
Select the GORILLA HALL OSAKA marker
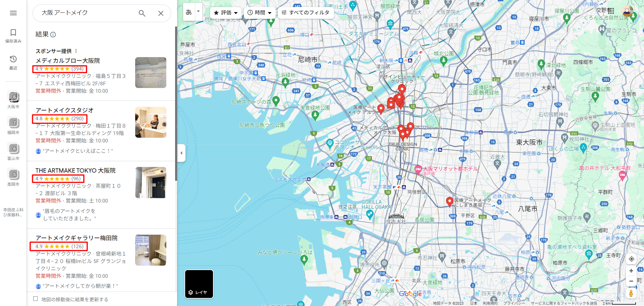(370, 214)
